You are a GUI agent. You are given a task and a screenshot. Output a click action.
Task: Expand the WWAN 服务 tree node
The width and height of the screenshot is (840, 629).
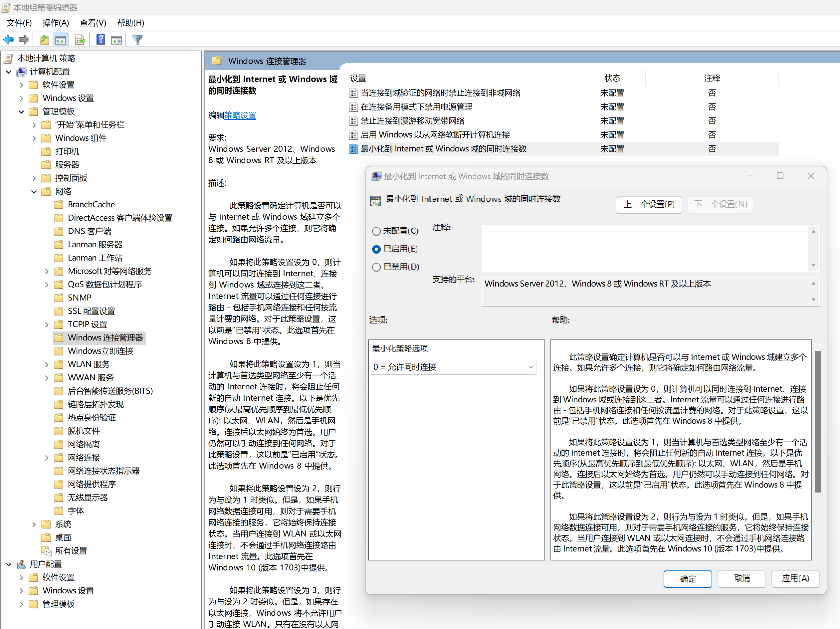tap(47, 378)
